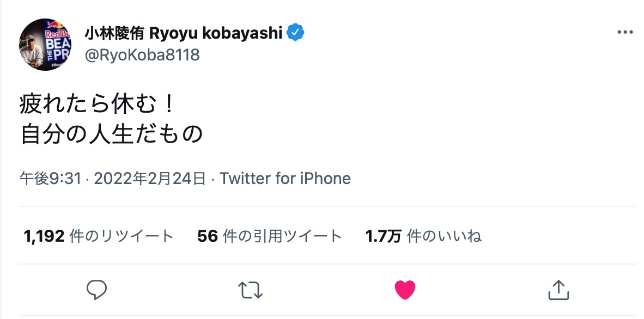The height and width of the screenshot is (319, 644).
Task: Open the @RyoKoba8118 handle
Action: click(142, 55)
